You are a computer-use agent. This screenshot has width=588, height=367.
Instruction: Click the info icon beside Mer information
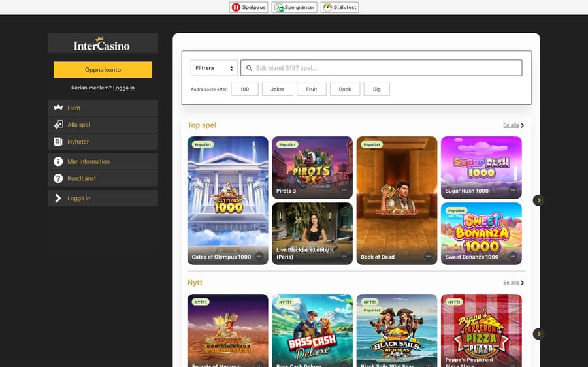coord(58,161)
